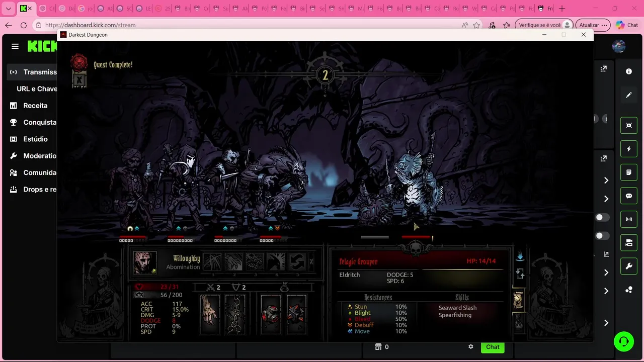Select the Transform skill with arrows icon
Screen dimensions: 644x362
point(297,261)
